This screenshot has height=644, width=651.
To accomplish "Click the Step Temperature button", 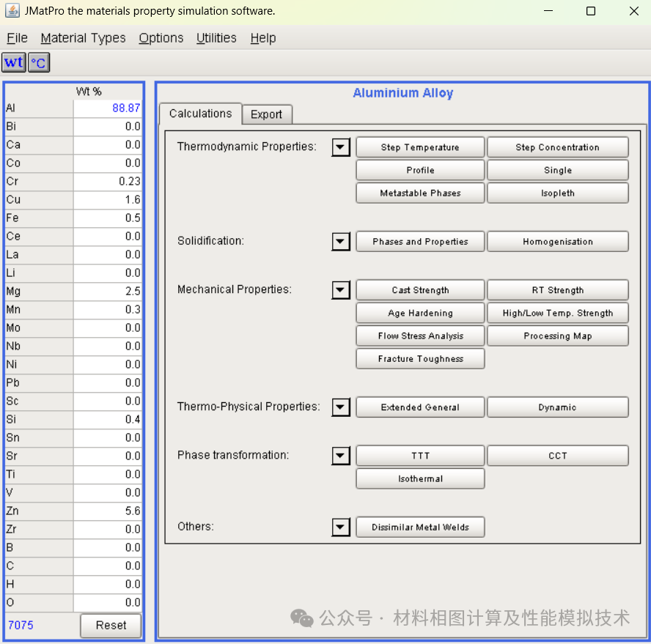I will [x=420, y=147].
